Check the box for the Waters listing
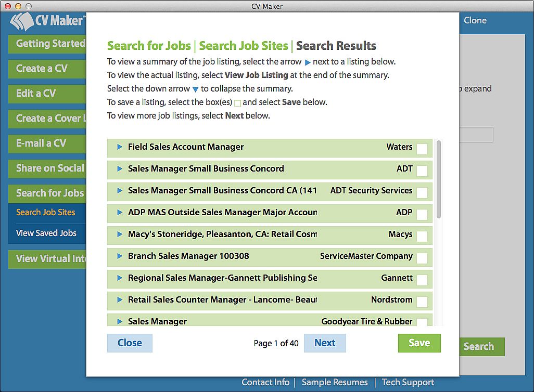Viewport: 534px width, 392px height. 422,149
